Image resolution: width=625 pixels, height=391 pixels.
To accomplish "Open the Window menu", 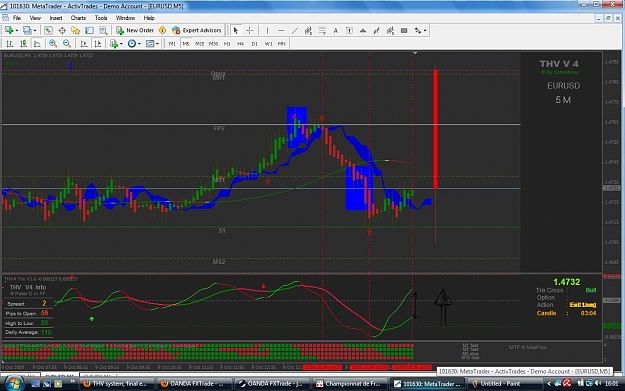I will [125, 18].
